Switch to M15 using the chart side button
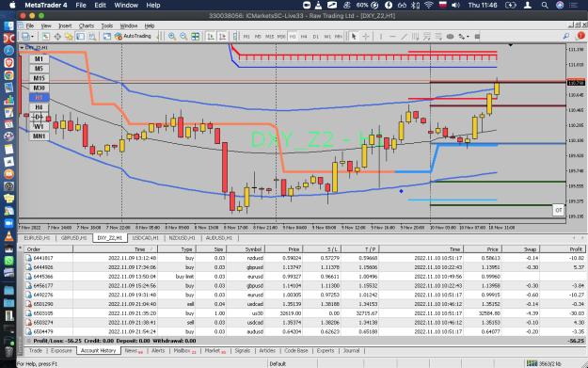Image resolution: width=588 pixels, height=368 pixels. tap(39, 78)
